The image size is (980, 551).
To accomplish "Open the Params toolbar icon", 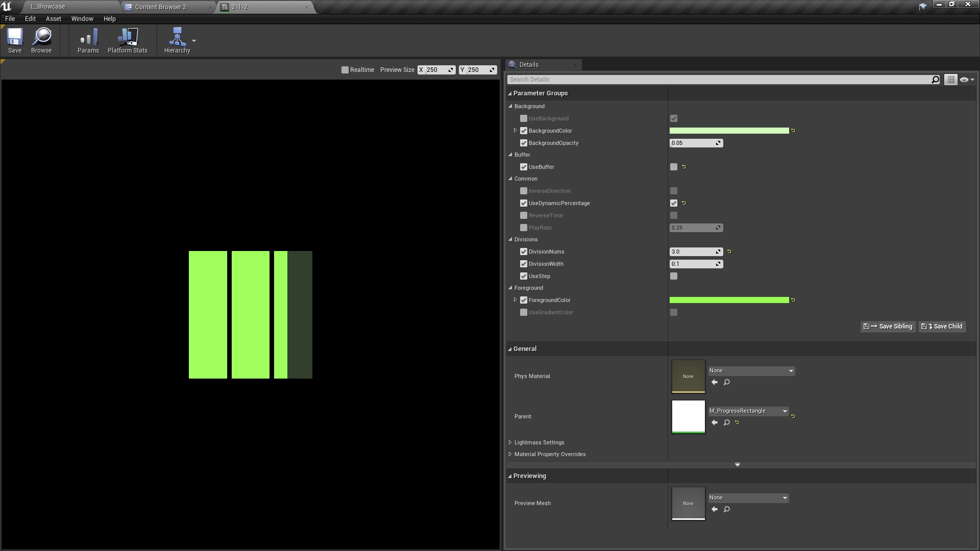I will click(88, 40).
